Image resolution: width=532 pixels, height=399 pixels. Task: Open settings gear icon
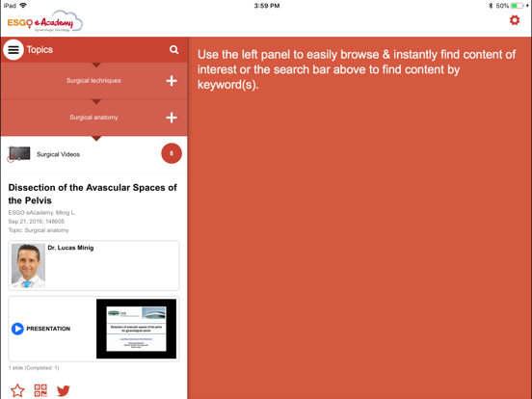(x=515, y=20)
